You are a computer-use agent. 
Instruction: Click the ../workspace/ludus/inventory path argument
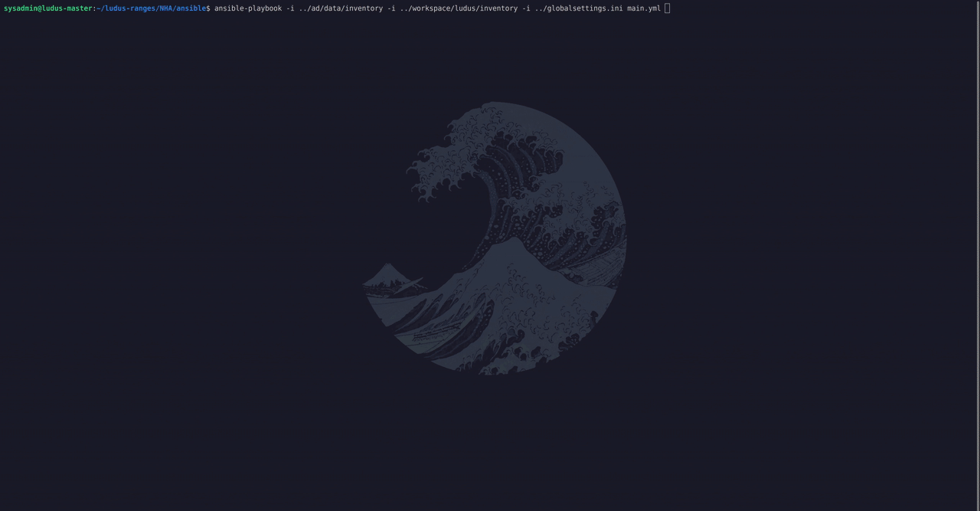pos(459,8)
